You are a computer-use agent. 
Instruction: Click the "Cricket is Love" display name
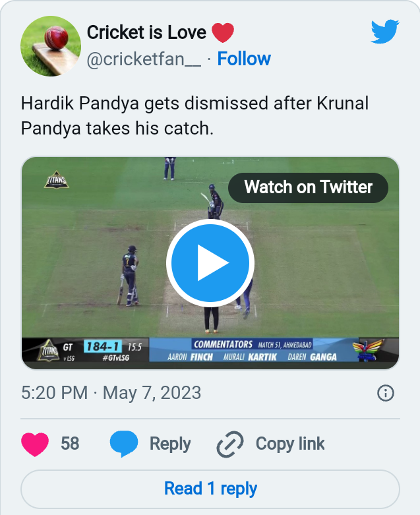point(146,32)
